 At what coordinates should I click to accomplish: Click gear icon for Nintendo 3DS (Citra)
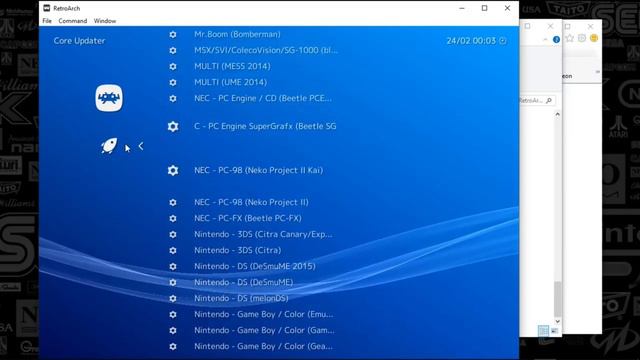[173, 250]
